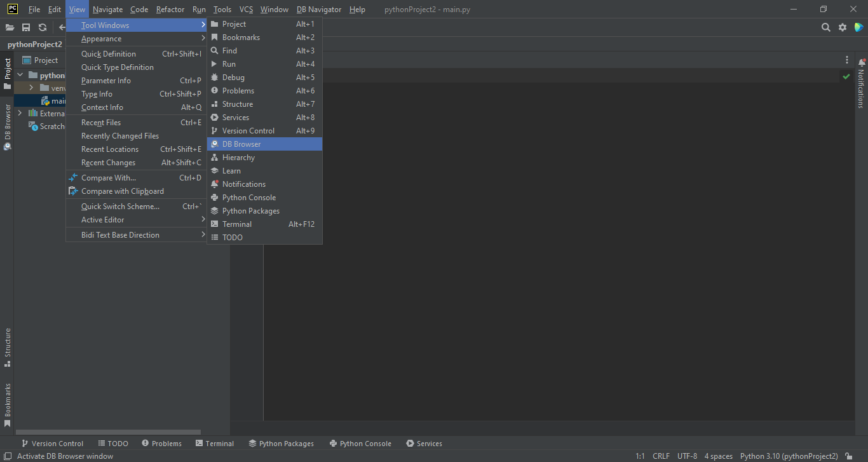Open Settings using the gear icon

click(x=843, y=27)
